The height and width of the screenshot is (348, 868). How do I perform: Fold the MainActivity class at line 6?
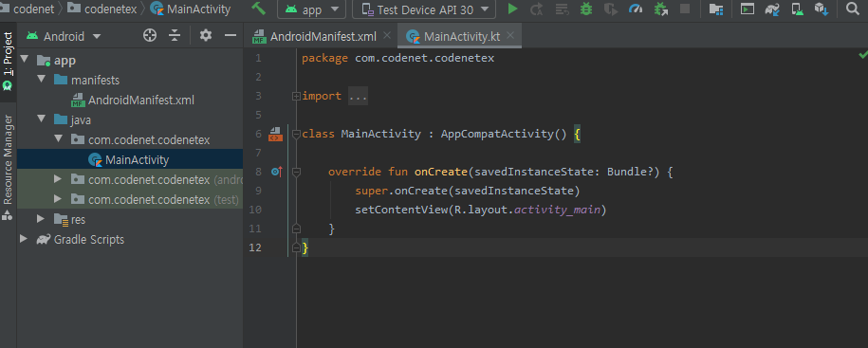[296, 134]
